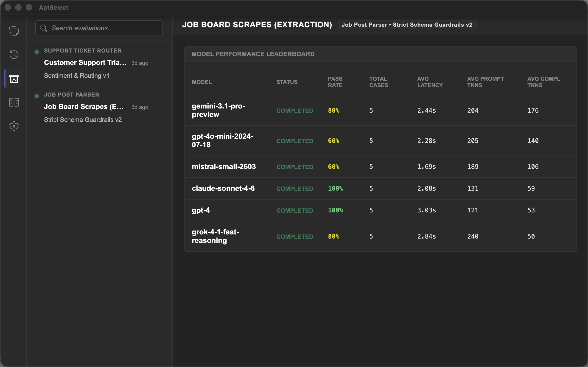This screenshot has height=367, width=588.
Task: Open the settings gear icon in sidebar
Action: [14, 126]
